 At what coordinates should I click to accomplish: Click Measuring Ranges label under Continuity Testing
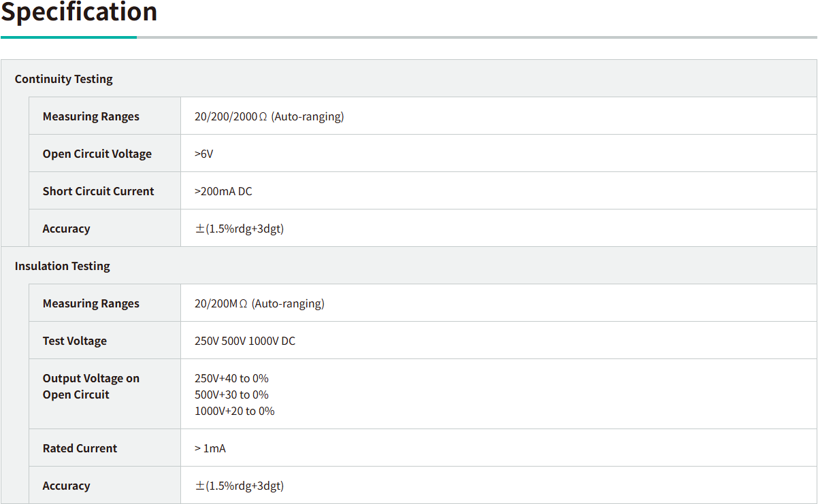pyautogui.click(x=91, y=116)
